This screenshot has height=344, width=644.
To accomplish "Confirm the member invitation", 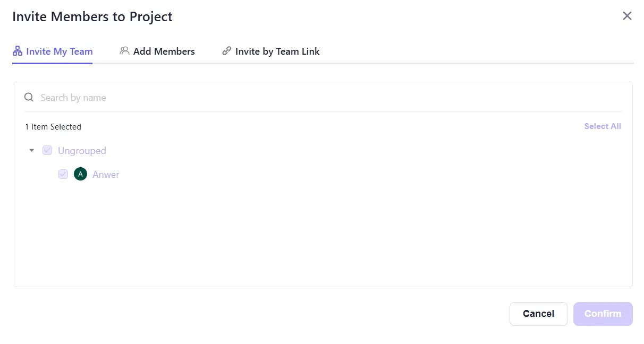I will click(x=603, y=314).
